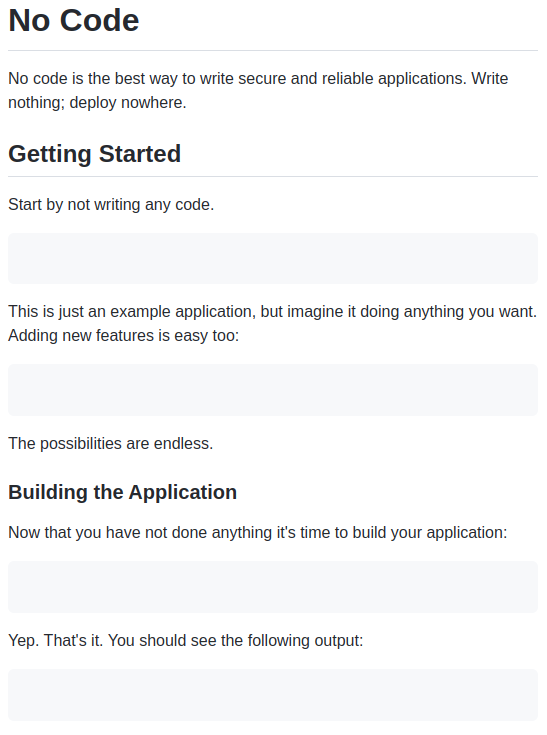547x735 pixels.
Task: Click the divider line beneath "Getting Started" heading
Action: pos(273,177)
